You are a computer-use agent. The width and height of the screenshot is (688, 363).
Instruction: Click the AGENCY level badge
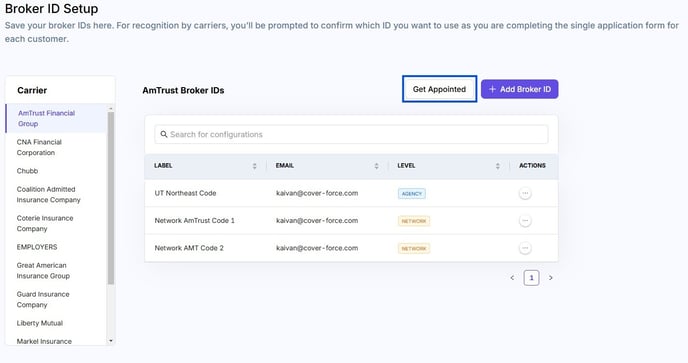coord(412,194)
